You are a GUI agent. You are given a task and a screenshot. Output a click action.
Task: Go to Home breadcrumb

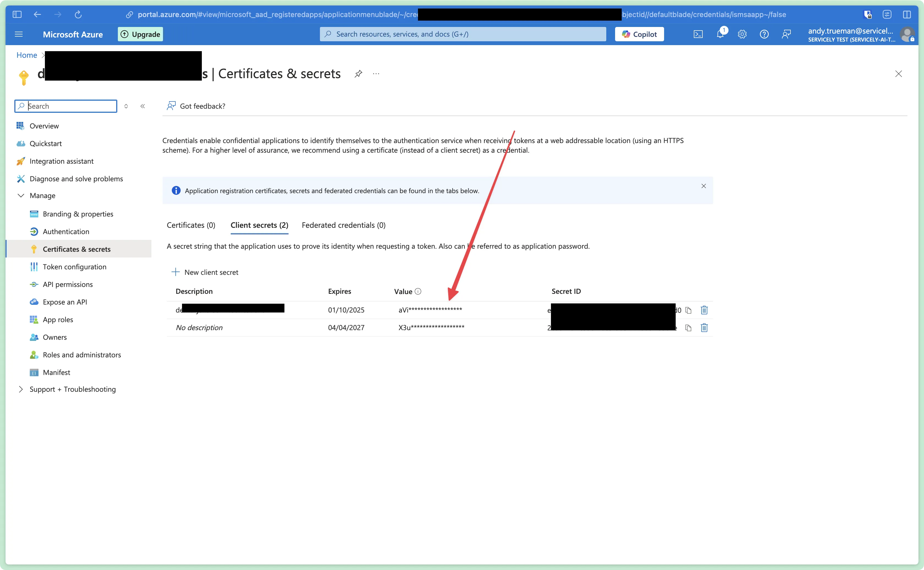click(27, 55)
